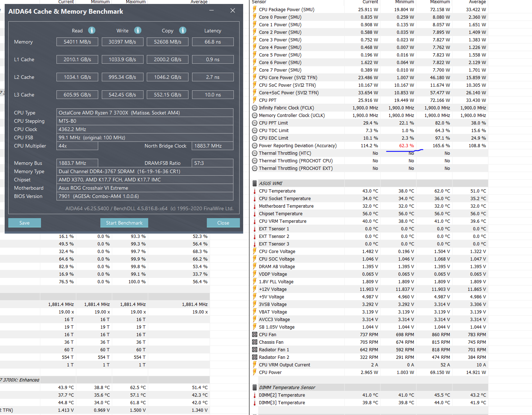Click the CPU EDC Limit circle icon

255,138
